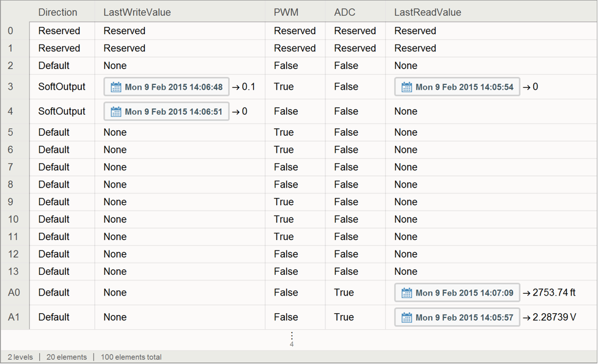This screenshot has height=364, width=598.
Task: Select the Direction column header
Action: [57, 12]
